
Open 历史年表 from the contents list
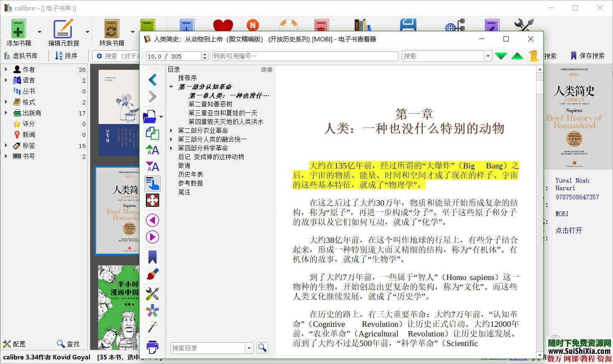191,174
